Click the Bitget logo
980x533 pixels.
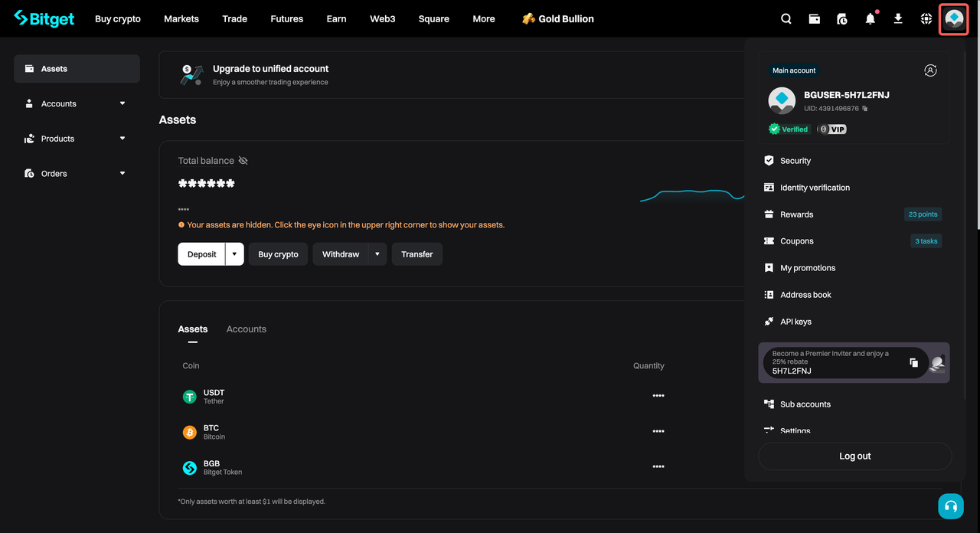44,18
